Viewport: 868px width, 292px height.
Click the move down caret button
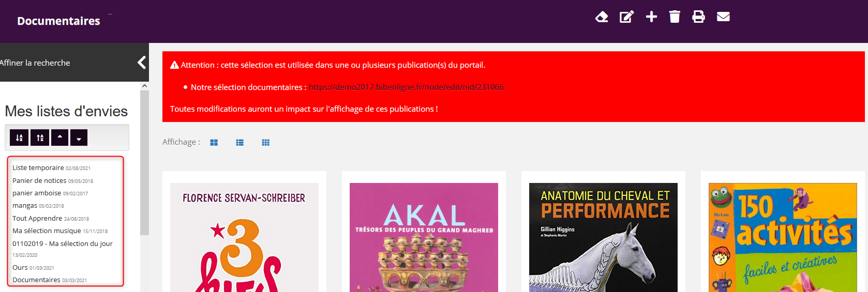[x=79, y=137]
